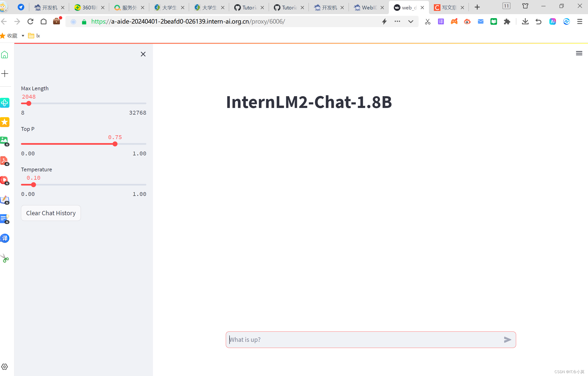This screenshot has height=376, width=588.
Task: Click the browser forward arrow
Action: 17,21
